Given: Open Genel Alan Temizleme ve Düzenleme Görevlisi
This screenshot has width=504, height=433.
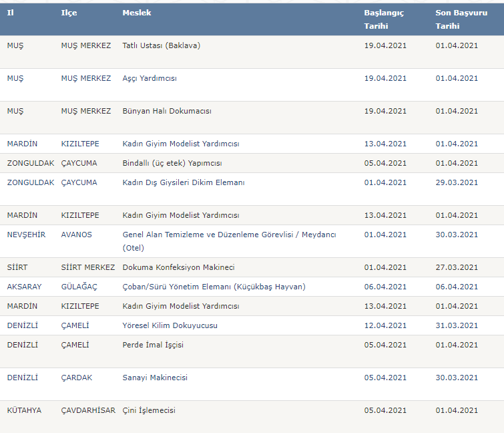Looking at the screenshot, I should click(x=229, y=241).
